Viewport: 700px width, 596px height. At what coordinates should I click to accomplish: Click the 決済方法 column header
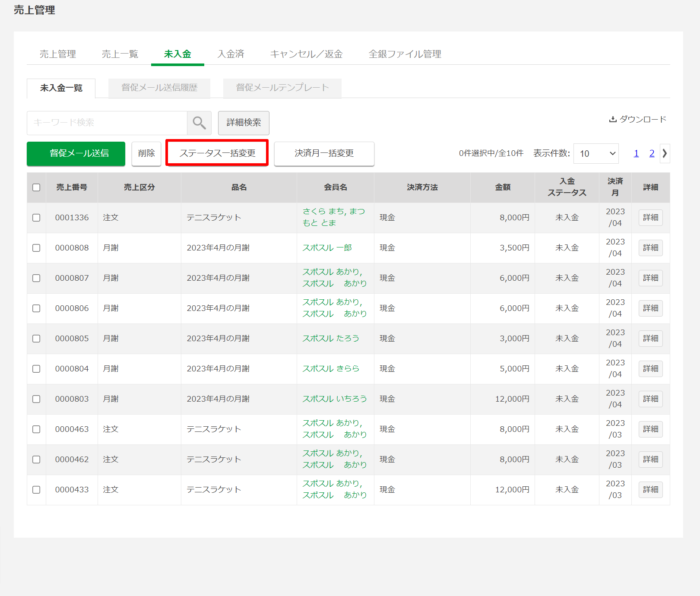click(422, 187)
